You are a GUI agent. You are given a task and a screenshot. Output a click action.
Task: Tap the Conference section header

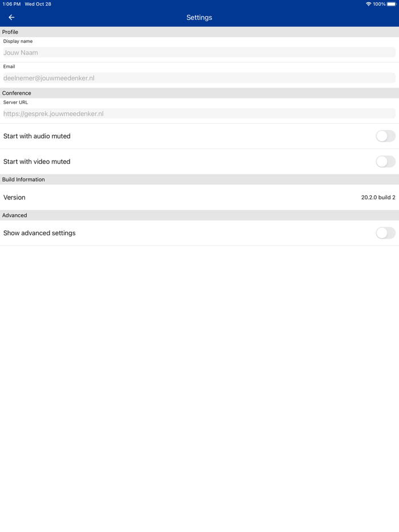coord(17,93)
